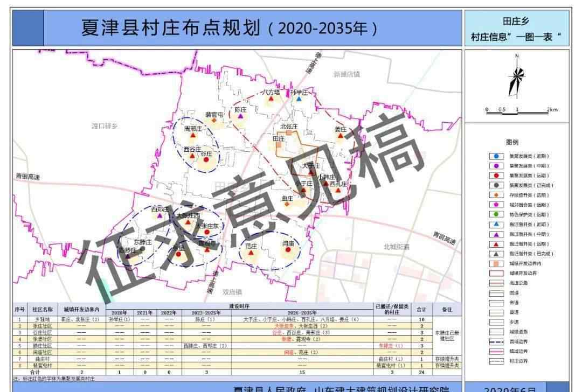Click the 社区名称 table column header

(x=43, y=309)
